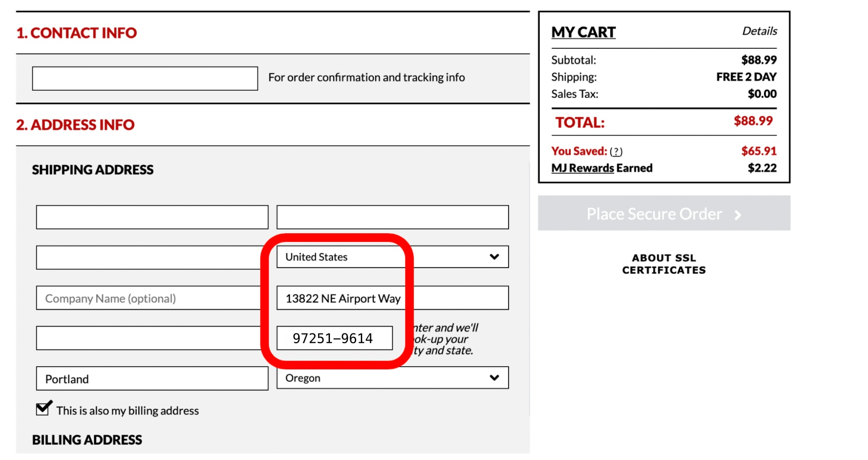Uncheck 'This is also my billing address'

pyautogui.click(x=43, y=408)
